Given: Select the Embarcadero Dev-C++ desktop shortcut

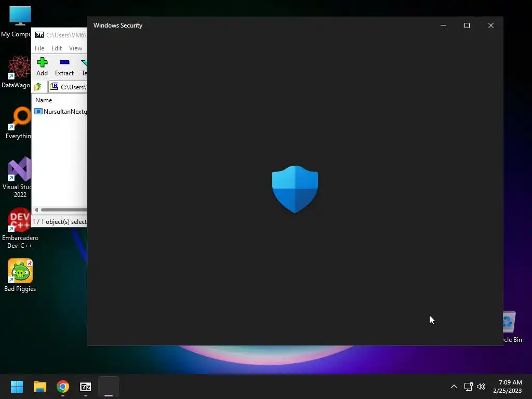Looking at the screenshot, I should 20,228.
